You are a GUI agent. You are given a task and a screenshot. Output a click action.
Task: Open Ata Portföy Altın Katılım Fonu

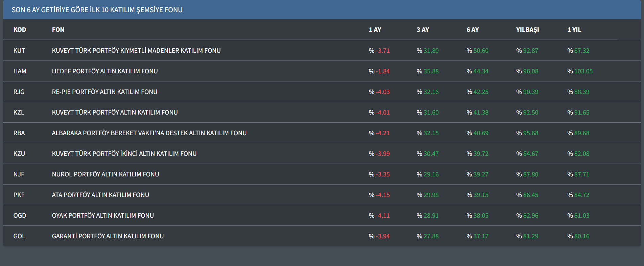point(100,195)
